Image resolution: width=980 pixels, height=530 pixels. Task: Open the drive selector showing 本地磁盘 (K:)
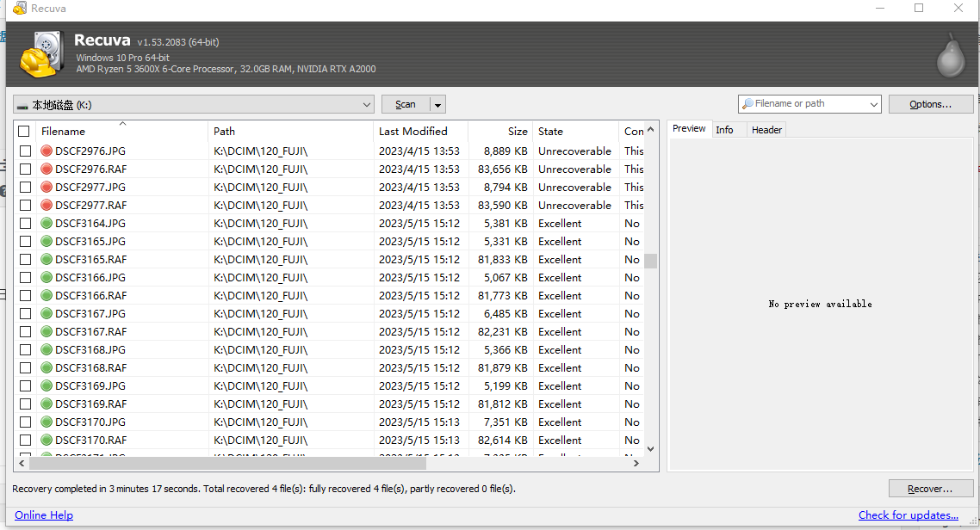pos(193,104)
